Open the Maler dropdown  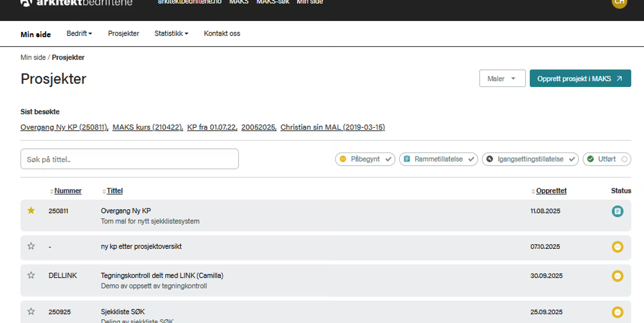point(502,78)
